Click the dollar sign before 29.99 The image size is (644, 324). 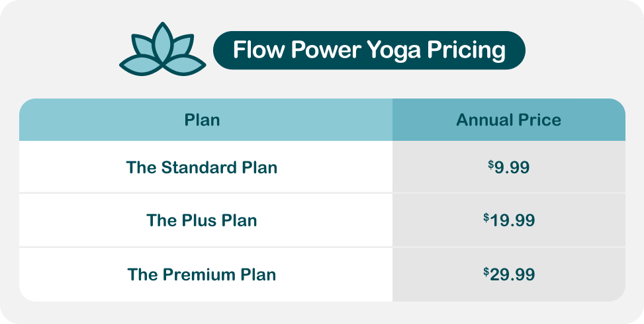pyautogui.click(x=486, y=270)
